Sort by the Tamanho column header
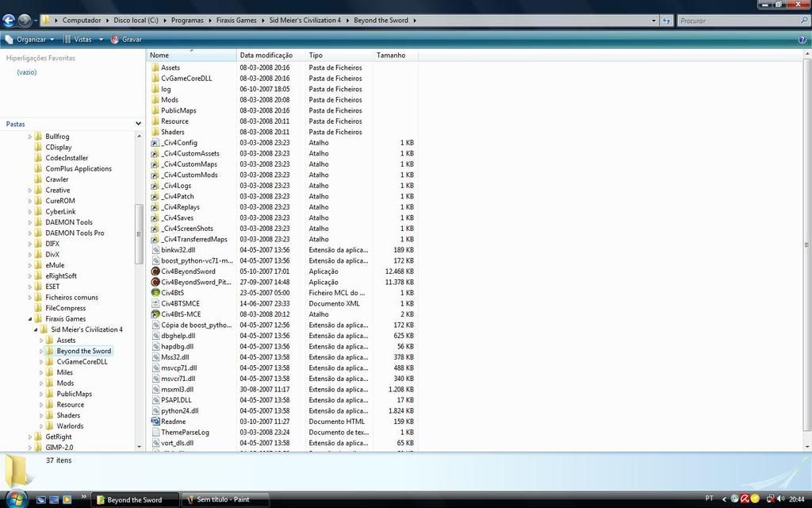 395,55
